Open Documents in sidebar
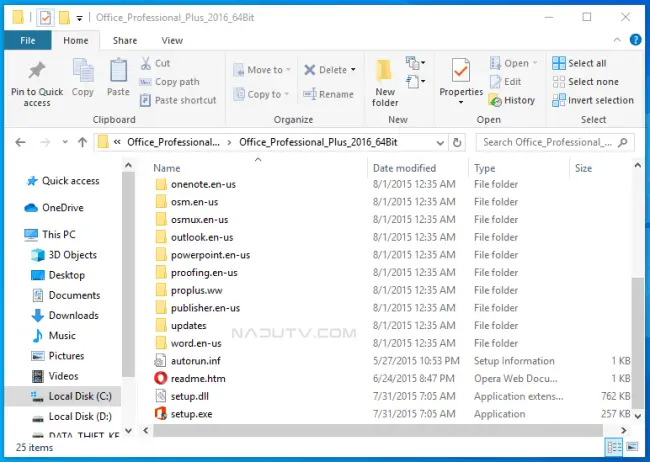The image size is (650, 462). 66,295
